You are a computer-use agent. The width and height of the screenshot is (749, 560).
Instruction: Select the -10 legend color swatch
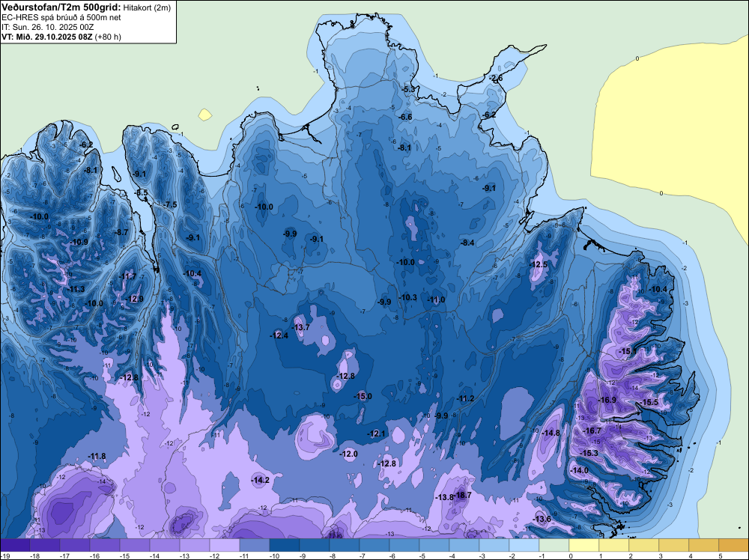point(284,545)
